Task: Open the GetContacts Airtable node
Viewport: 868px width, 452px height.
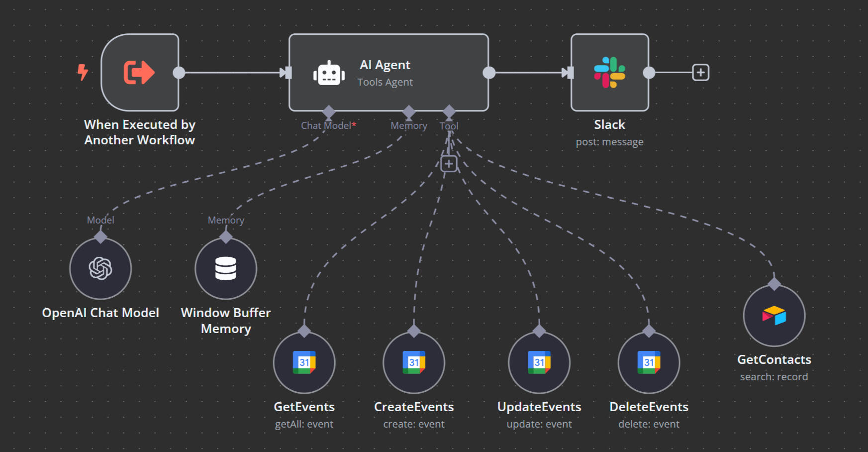Action: (774, 316)
